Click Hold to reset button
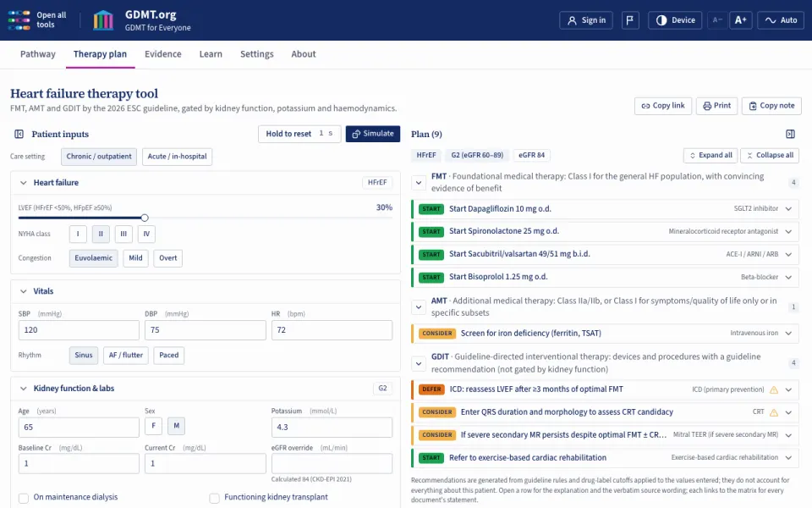Viewport: 812px width, 508px height. 299,134
